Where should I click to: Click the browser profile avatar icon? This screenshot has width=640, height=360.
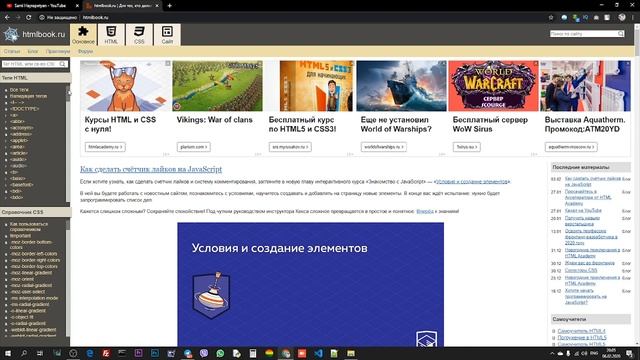(622, 17)
